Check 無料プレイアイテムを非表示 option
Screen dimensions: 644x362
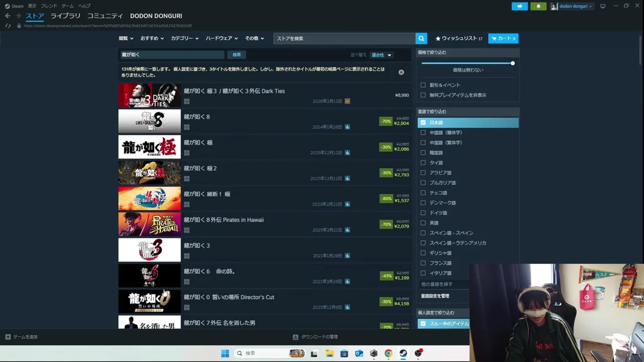(423, 95)
